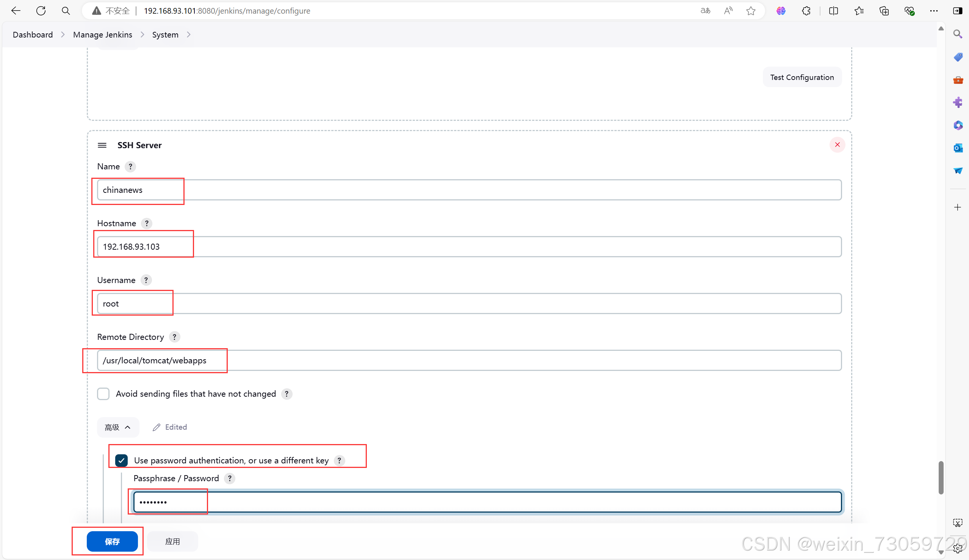Toggle the split screen icon
The height and width of the screenshot is (560, 969).
tap(834, 11)
